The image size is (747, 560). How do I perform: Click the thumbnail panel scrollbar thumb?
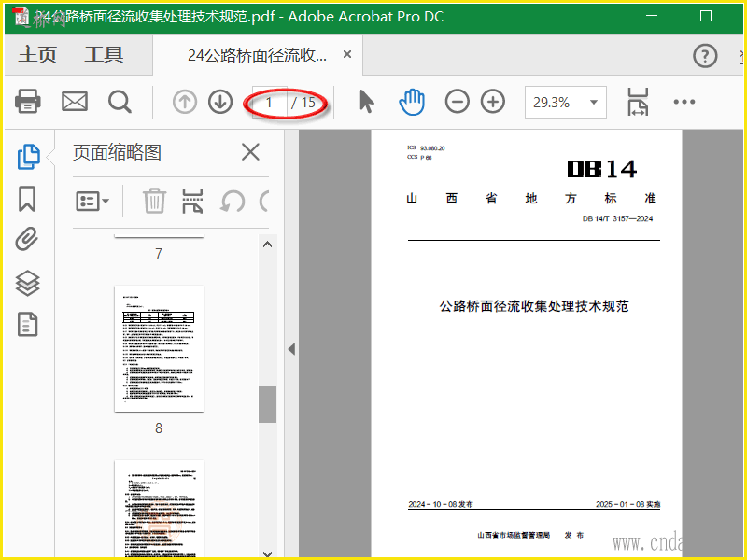[268, 404]
